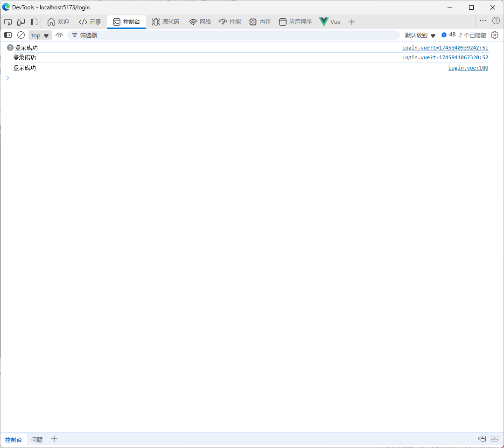Open the "top" JavaScript context dropdown

(40, 35)
